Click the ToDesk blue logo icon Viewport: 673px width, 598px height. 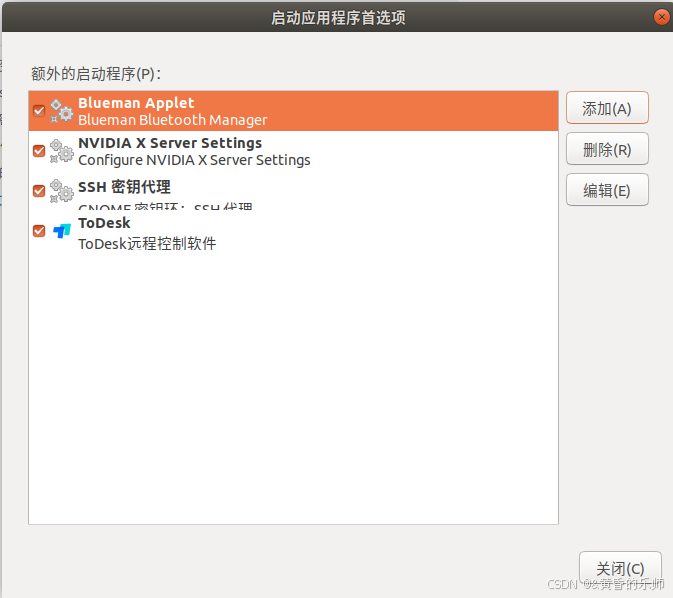click(62, 231)
